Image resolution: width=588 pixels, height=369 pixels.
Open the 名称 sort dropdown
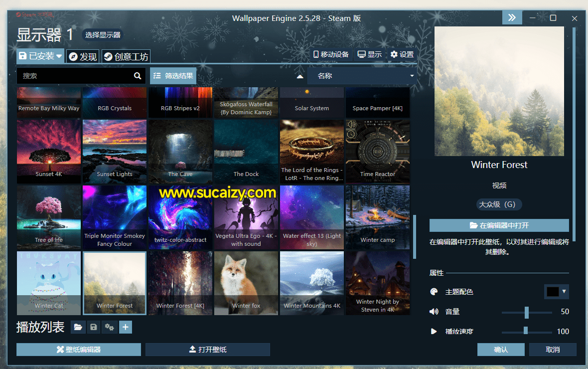pos(362,76)
